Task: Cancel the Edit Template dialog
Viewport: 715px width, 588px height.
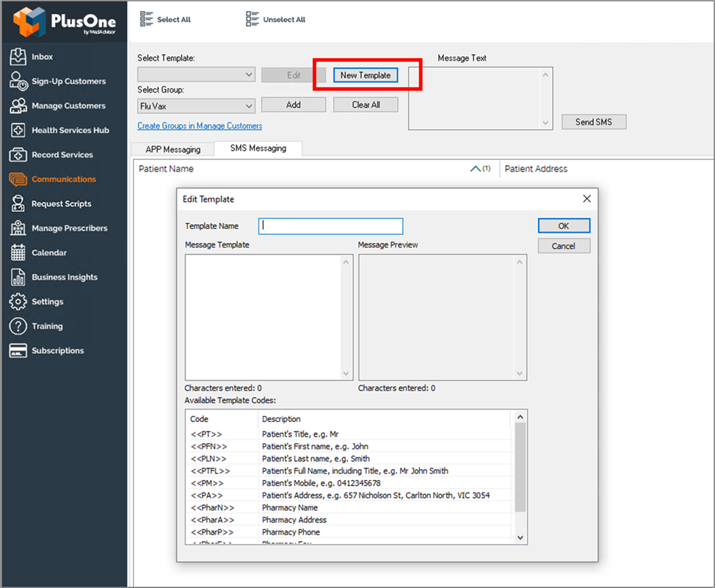Action: (564, 246)
